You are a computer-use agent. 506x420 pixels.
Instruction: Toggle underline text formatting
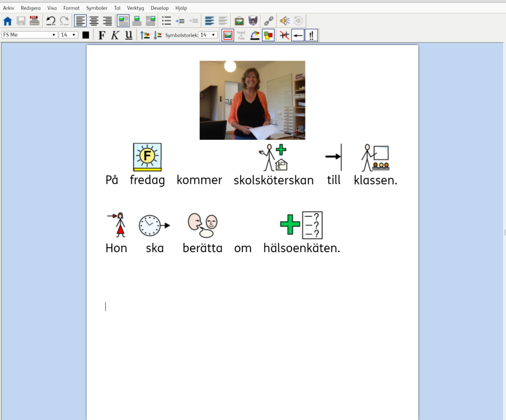tap(128, 34)
